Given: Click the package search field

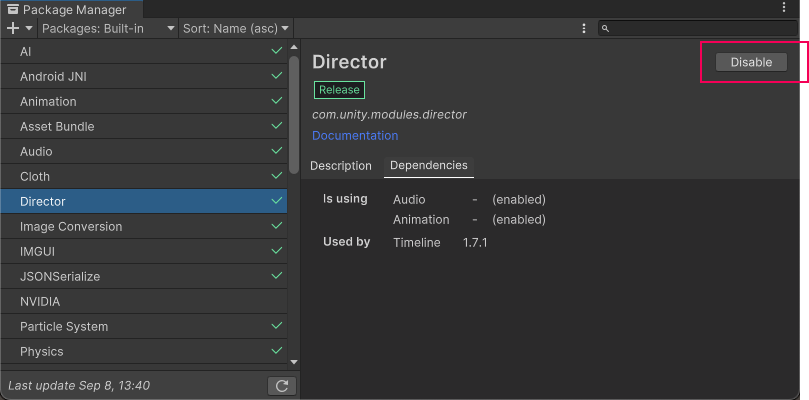Looking at the screenshot, I should point(700,28).
